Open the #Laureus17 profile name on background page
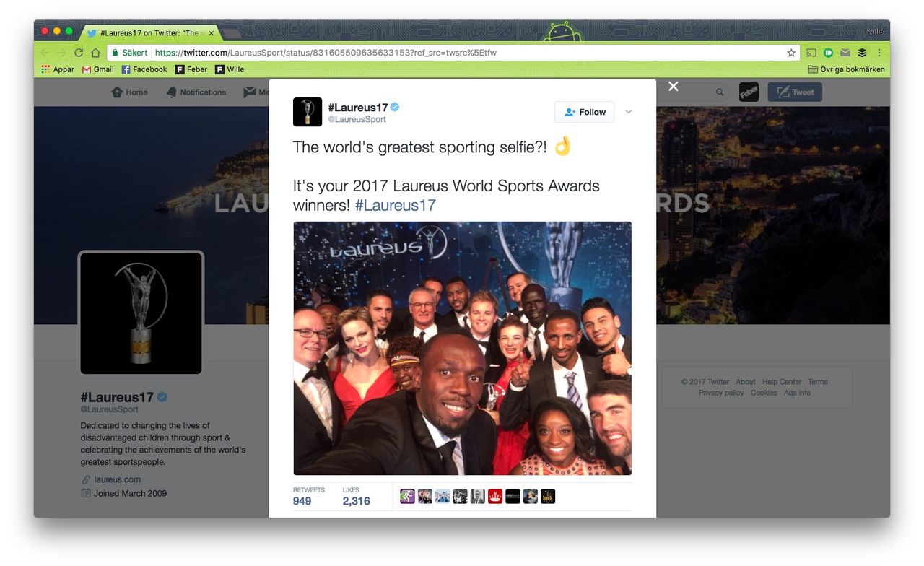 pyautogui.click(x=117, y=397)
